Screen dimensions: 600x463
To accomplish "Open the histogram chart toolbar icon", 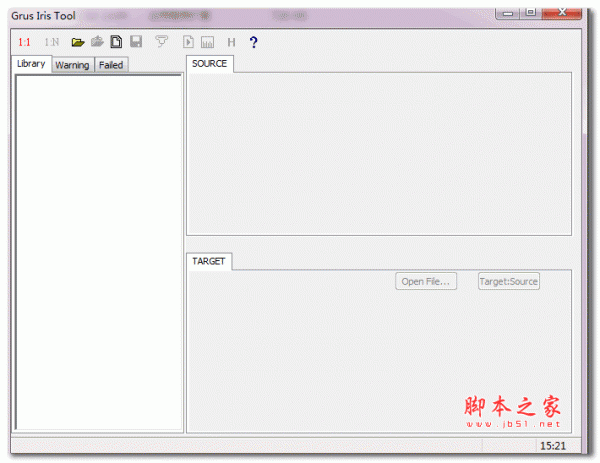I will click(207, 42).
